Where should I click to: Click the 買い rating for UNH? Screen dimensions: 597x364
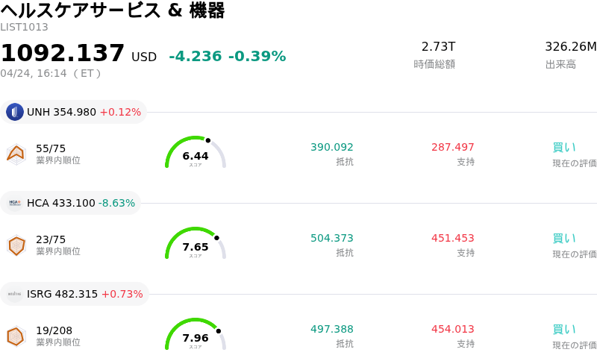tap(564, 147)
